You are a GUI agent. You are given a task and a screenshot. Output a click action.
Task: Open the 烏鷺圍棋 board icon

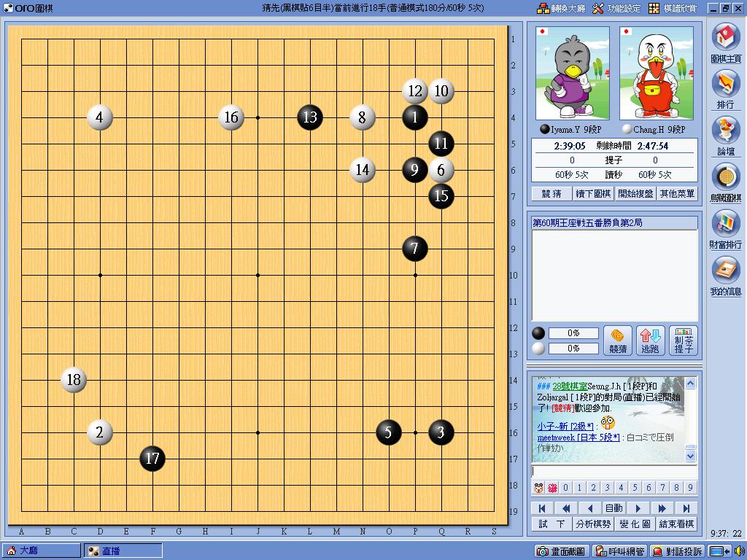point(726,182)
